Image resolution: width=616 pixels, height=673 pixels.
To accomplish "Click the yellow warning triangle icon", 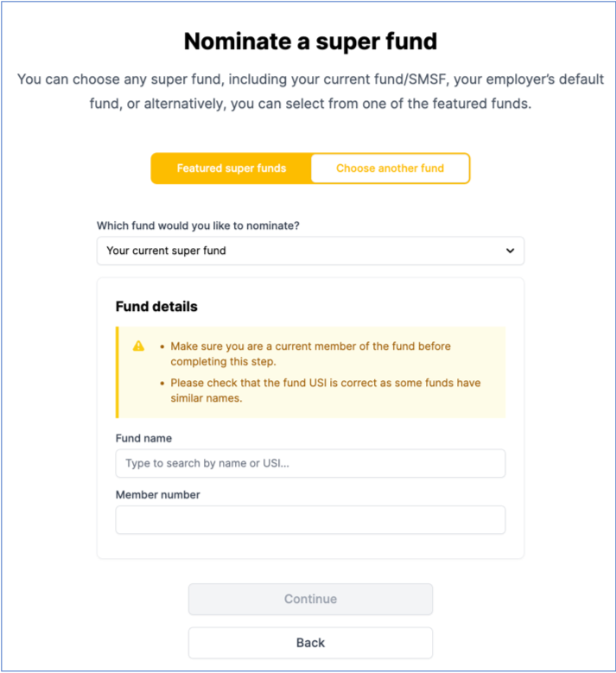I will coord(138,346).
